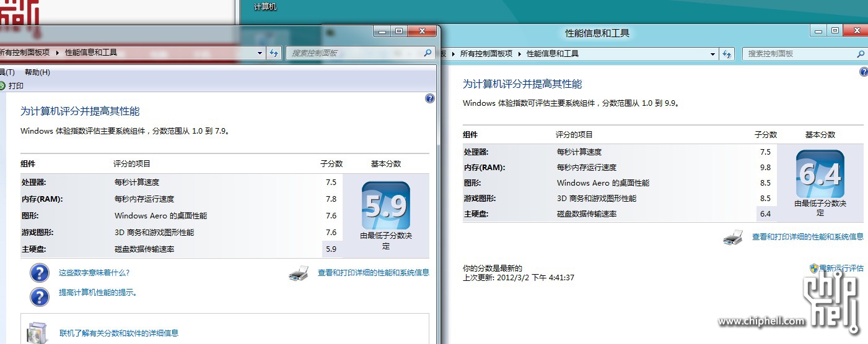Open the left address bar history dropdown
Viewport: 868px width, 344px height.
(260, 53)
